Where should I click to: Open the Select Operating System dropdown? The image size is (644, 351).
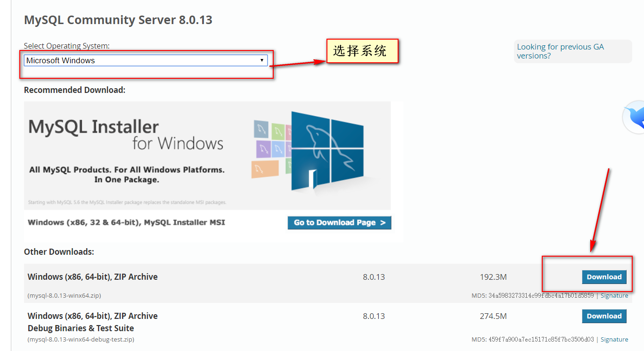pos(146,60)
